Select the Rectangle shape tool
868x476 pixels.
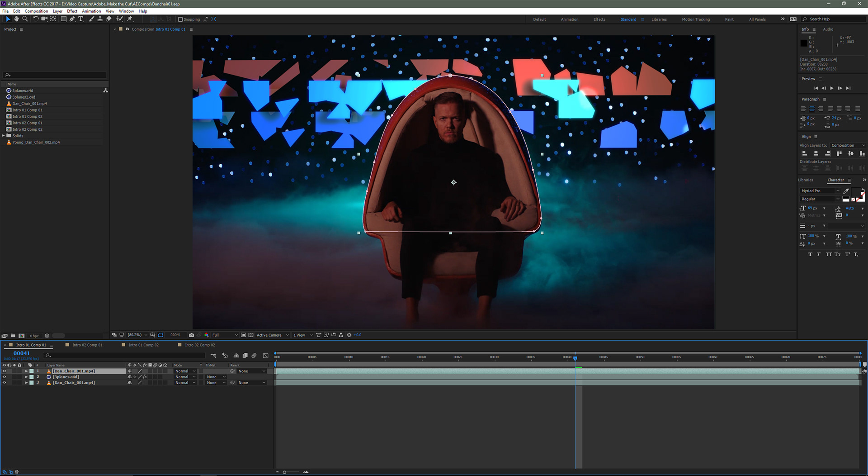64,19
